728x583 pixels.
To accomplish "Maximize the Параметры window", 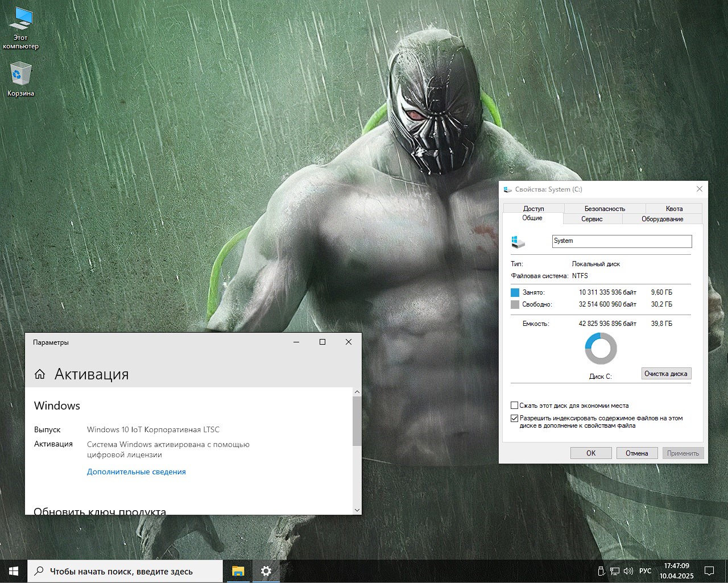I will click(x=322, y=342).
